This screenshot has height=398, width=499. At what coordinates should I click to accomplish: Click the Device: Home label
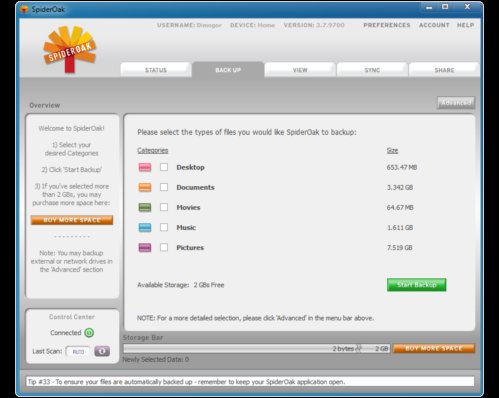pyautogui.click(x=252, y=25)
